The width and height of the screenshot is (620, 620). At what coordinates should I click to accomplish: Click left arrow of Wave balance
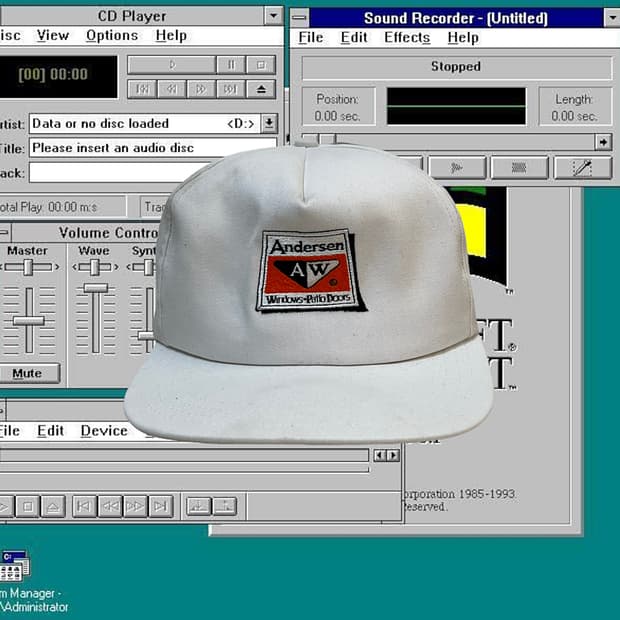(x=74, y=267)
